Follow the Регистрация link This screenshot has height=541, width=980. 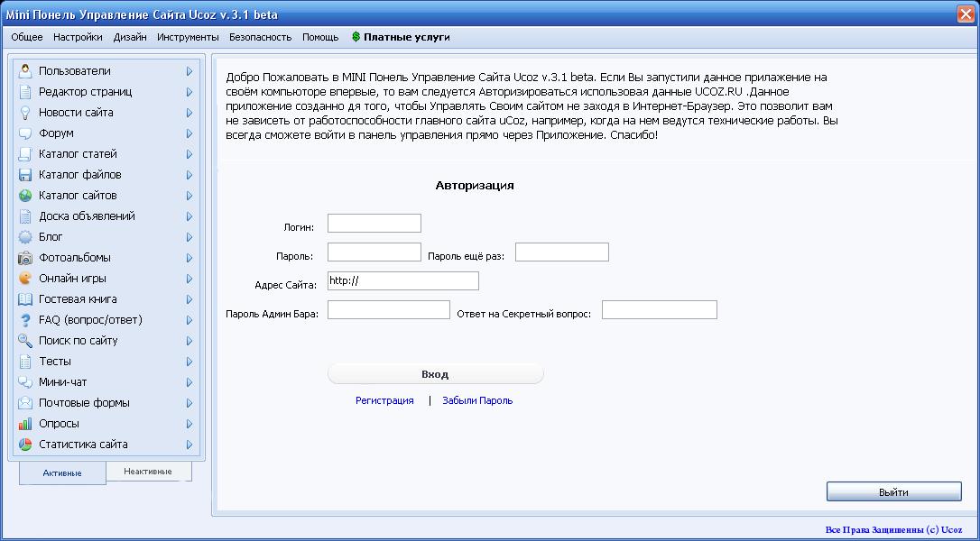(x=384, y=400)
